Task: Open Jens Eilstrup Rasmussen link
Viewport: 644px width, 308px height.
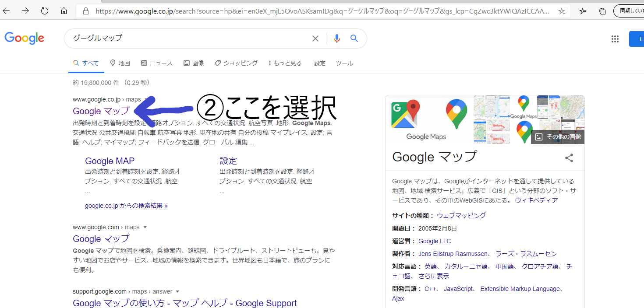Action: (x=453, y=254)
